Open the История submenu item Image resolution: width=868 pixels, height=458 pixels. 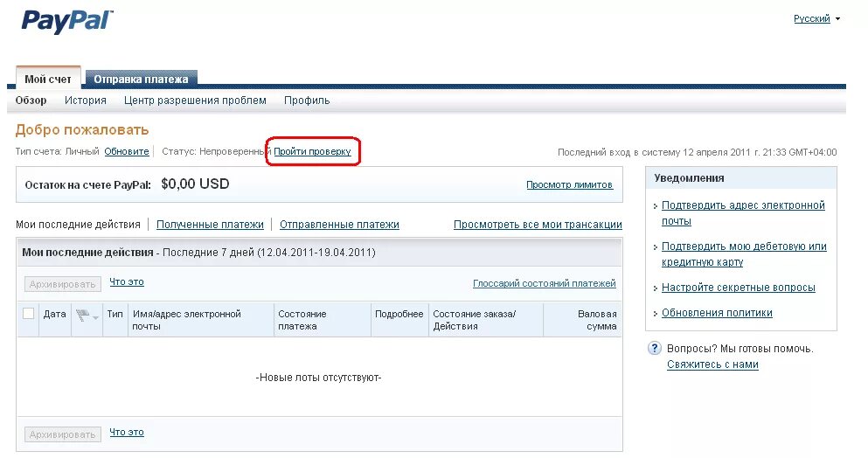pos(86,101)
